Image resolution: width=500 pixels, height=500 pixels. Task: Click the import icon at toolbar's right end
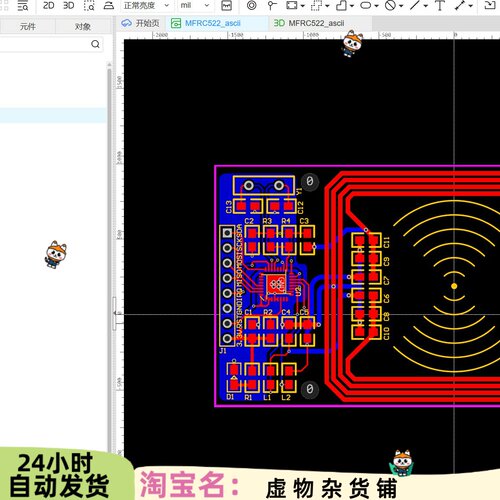490,5
